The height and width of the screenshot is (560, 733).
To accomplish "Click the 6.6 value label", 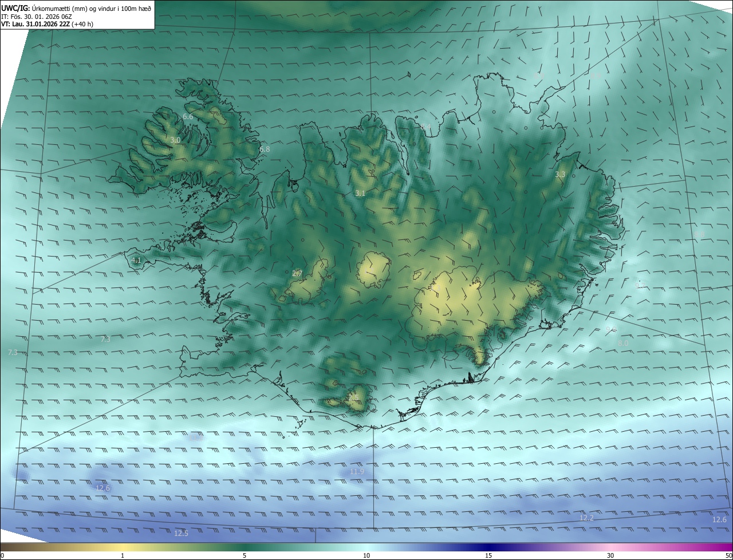I will (188, 117).
